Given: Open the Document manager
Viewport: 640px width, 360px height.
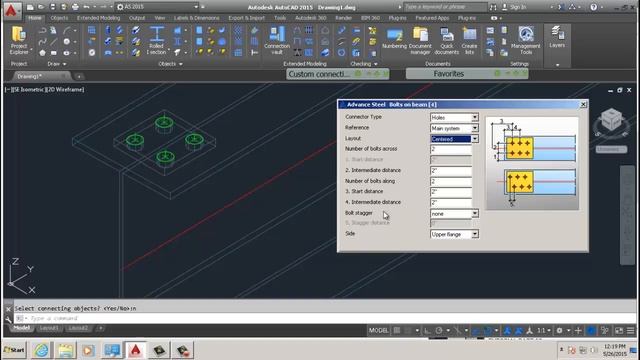Looking at the screenshot, I should click(420, 41).
